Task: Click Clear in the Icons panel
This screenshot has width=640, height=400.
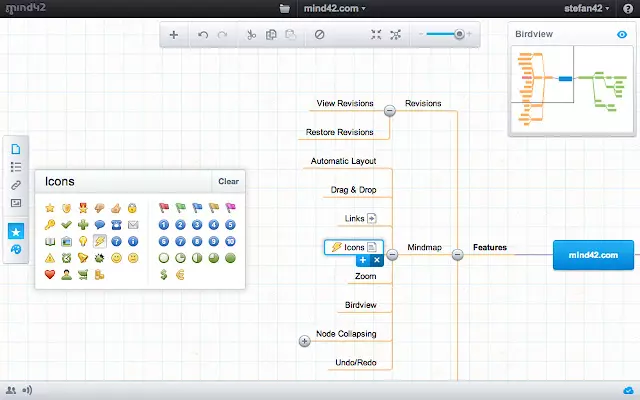Action: 228,182
